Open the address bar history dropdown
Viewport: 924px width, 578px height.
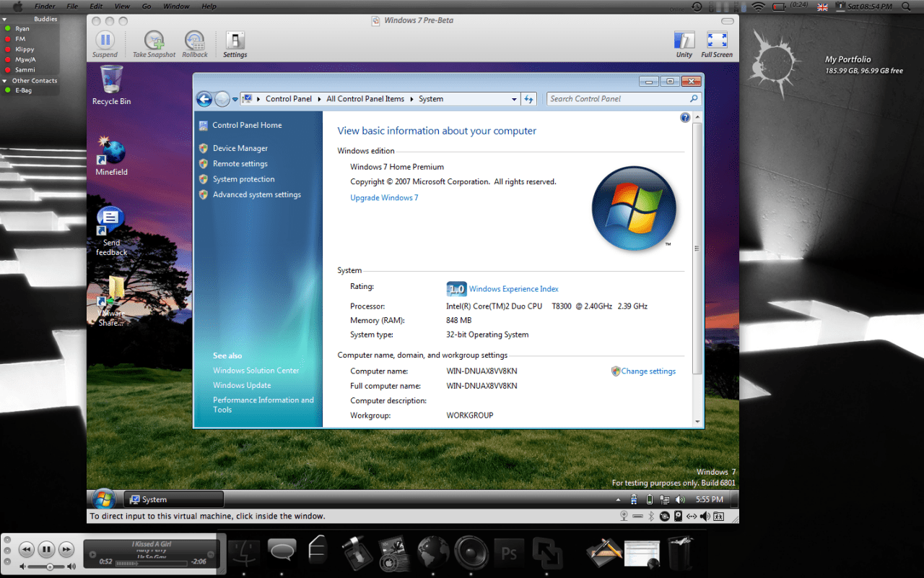coord(514,99)
